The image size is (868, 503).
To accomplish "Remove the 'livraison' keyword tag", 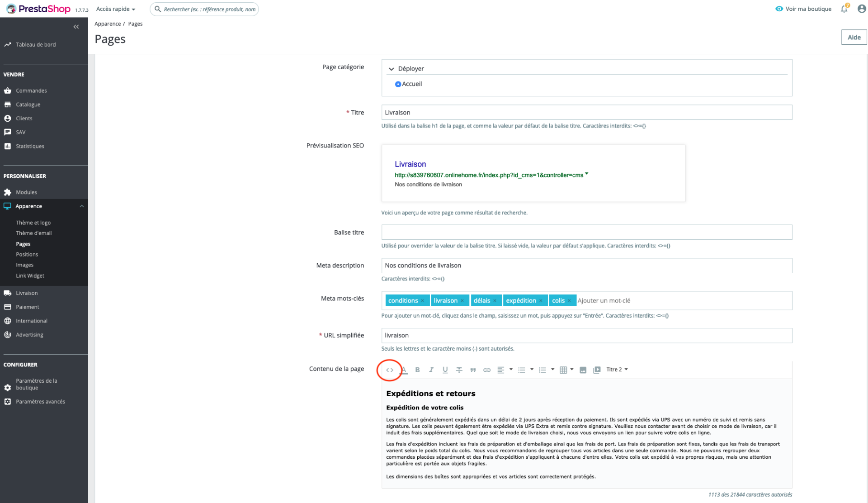I will (462, 301).
